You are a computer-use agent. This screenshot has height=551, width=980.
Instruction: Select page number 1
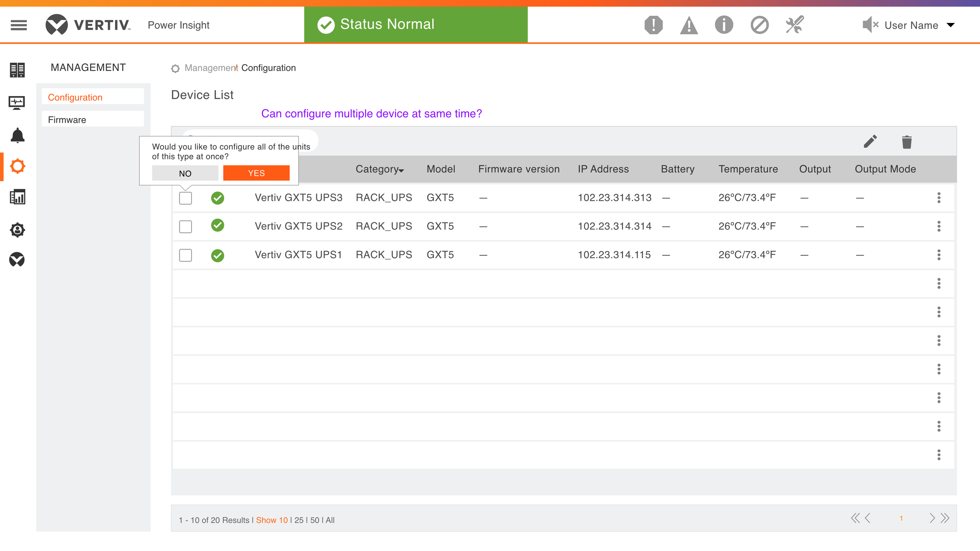(x=901, y=518)
